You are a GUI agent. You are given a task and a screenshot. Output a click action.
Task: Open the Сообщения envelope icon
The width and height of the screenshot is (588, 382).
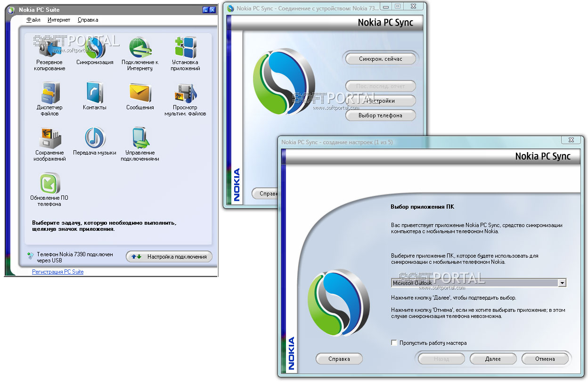coord(140,93)
